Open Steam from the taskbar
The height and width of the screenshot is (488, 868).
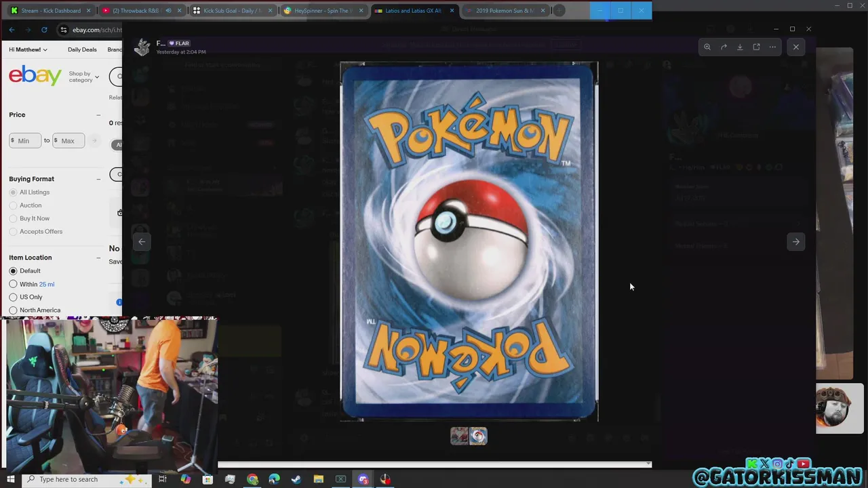pos(296,479)
